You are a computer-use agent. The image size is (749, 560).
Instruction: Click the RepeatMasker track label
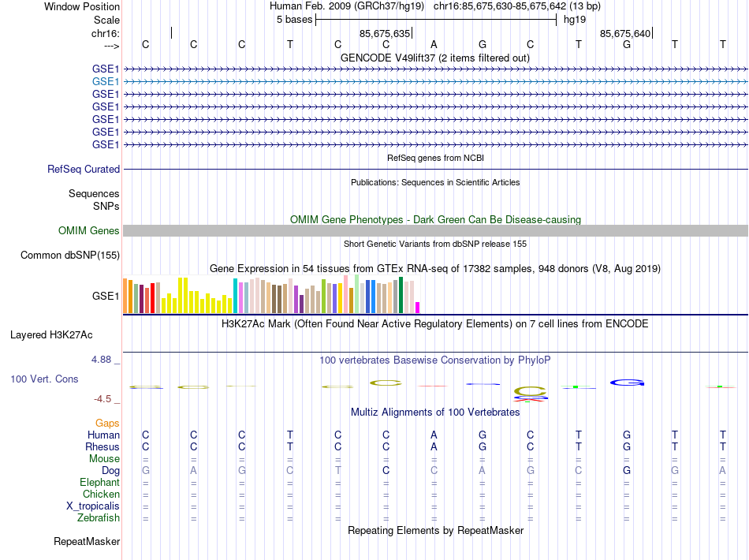point(87,541)
